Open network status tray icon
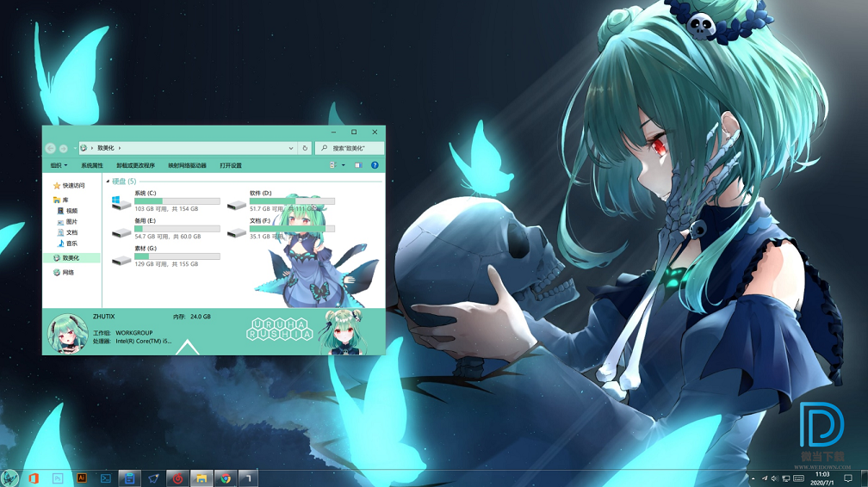 coord(786,478)
